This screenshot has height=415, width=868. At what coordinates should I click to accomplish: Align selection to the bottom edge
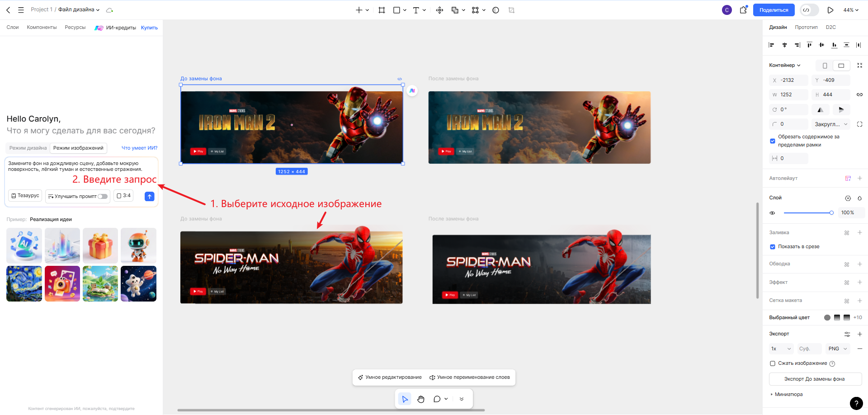pos(834,45)
